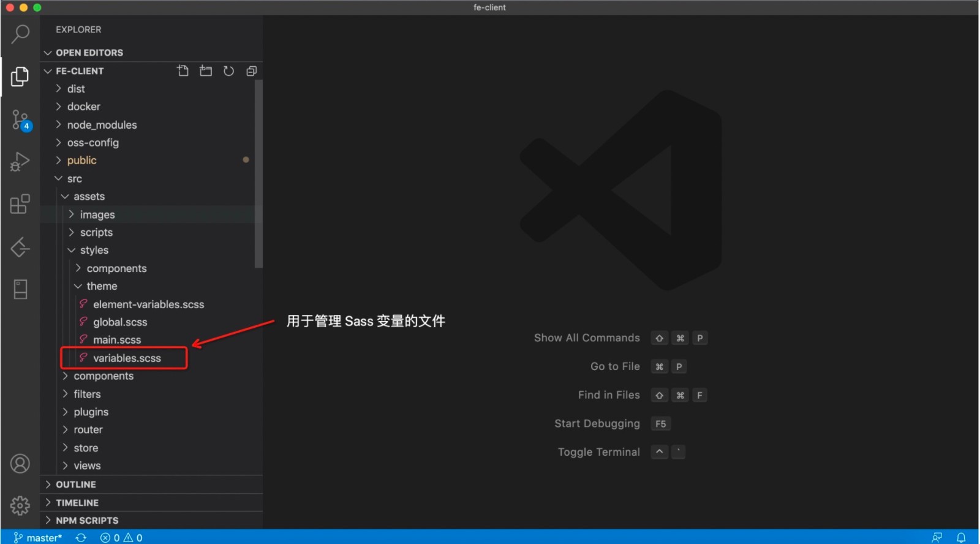Open the Accounts menu icon

click(x=20, y=464)
